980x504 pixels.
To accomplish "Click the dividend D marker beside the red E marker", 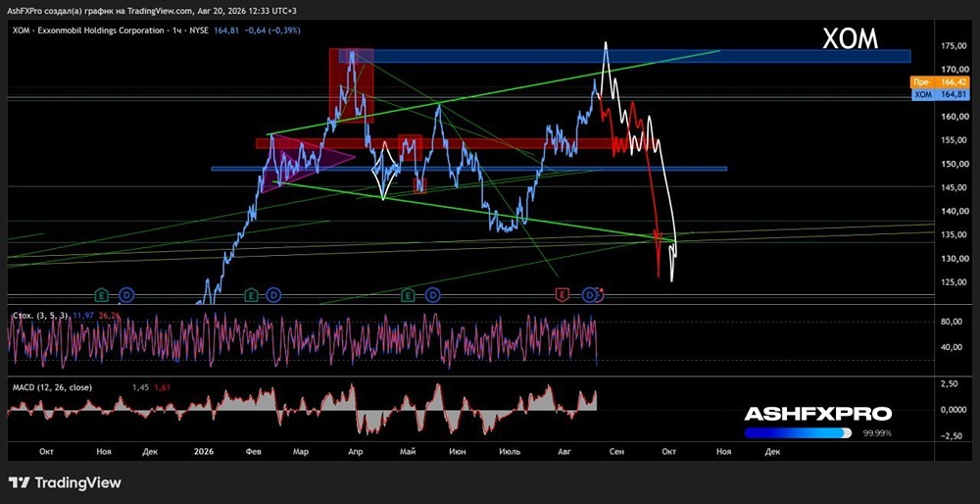I will (x=589, y=293).
